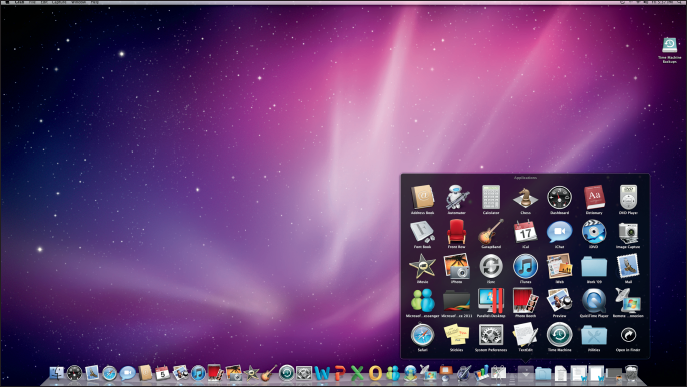Open Preview in the Applications stack
Image resolution: width=687 pixels, height=387 pixels.
[x=560, y=300]
